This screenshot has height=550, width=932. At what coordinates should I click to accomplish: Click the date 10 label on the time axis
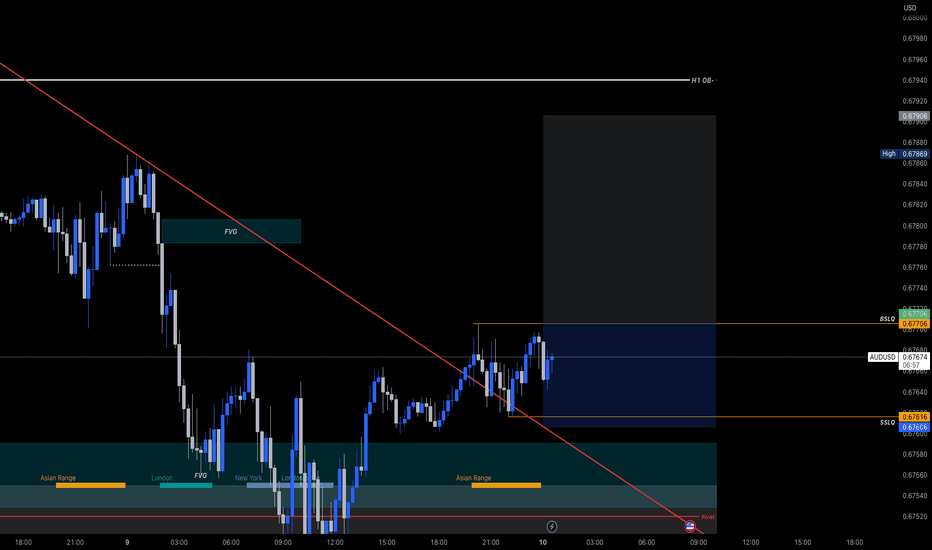pyautogui.click(x=543, y=542)
